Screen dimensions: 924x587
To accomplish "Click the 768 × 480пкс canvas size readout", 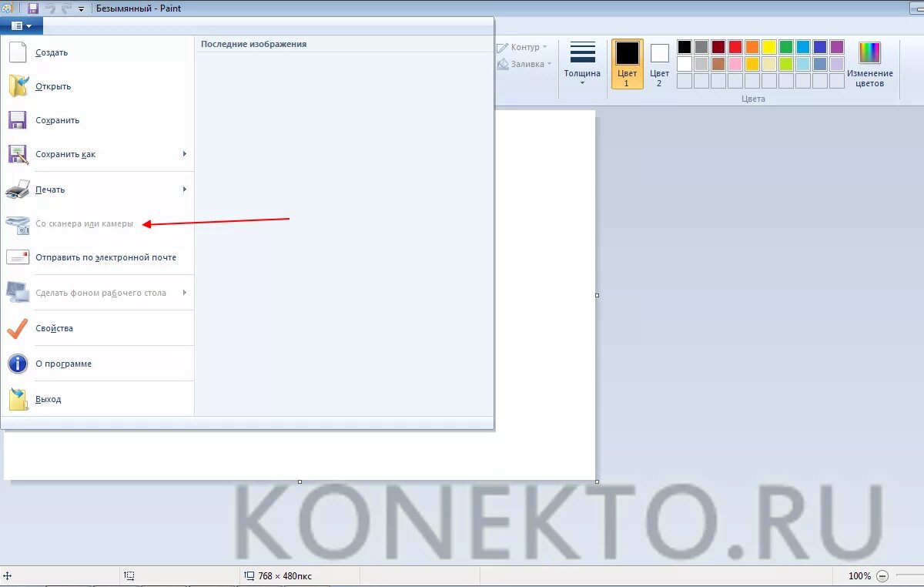I will (x=284, y=575).
